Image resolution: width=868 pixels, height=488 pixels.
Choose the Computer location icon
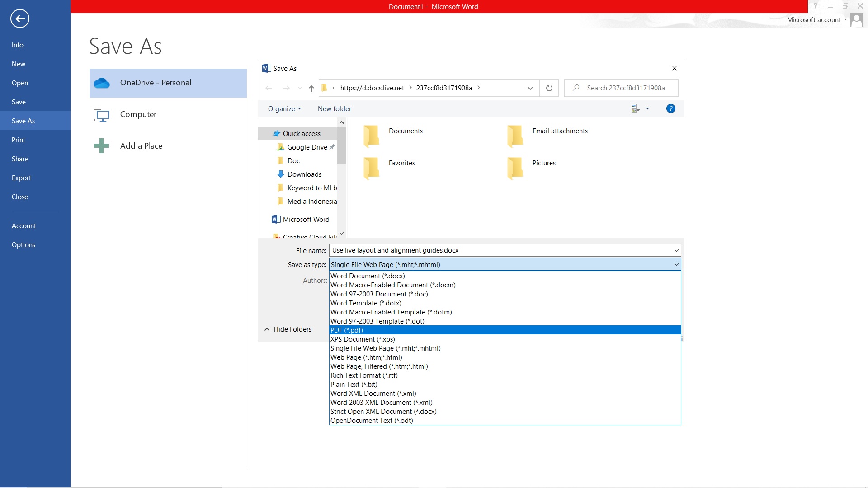coord(101,114)
